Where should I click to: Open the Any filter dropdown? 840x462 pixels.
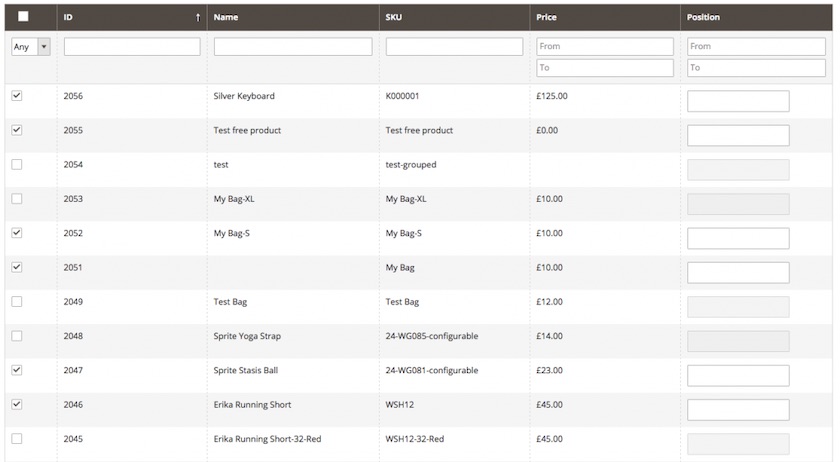31,47
